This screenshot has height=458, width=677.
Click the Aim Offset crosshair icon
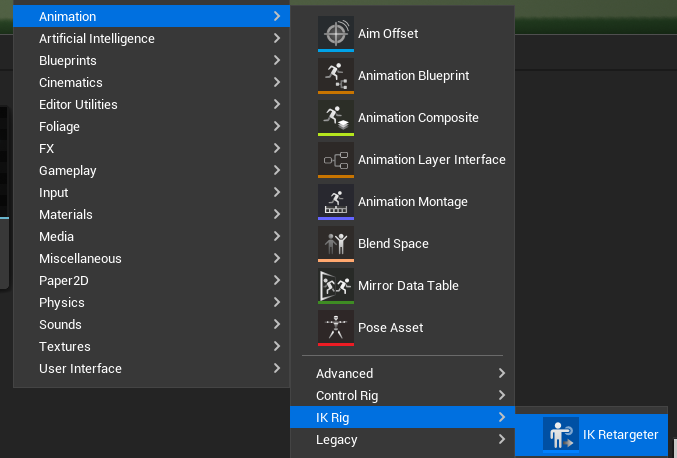tap(335, 33)
